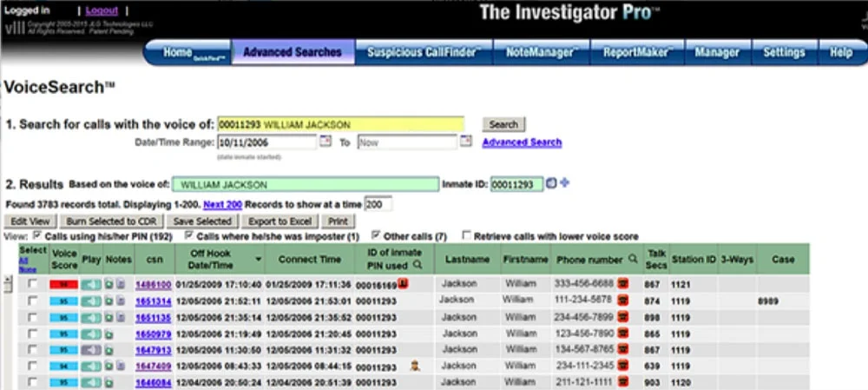
Task: Switch to the NoteManager tab
Action: click(542, 53)
